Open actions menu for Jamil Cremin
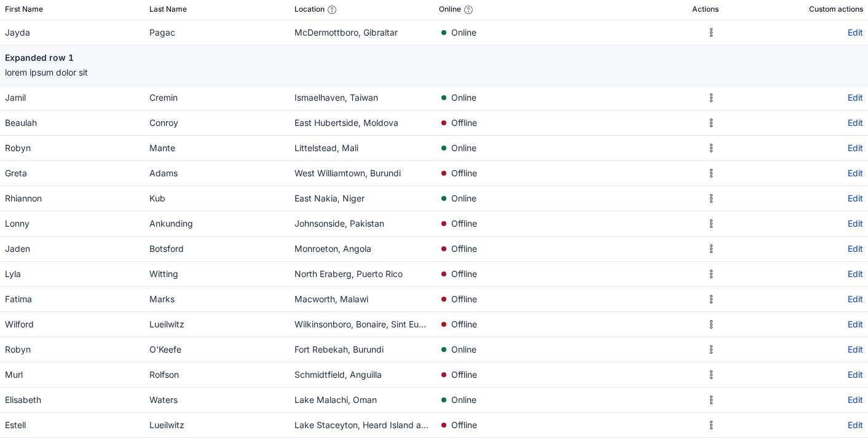This screenshot has width=868, height=438. [x=711, y=98]
